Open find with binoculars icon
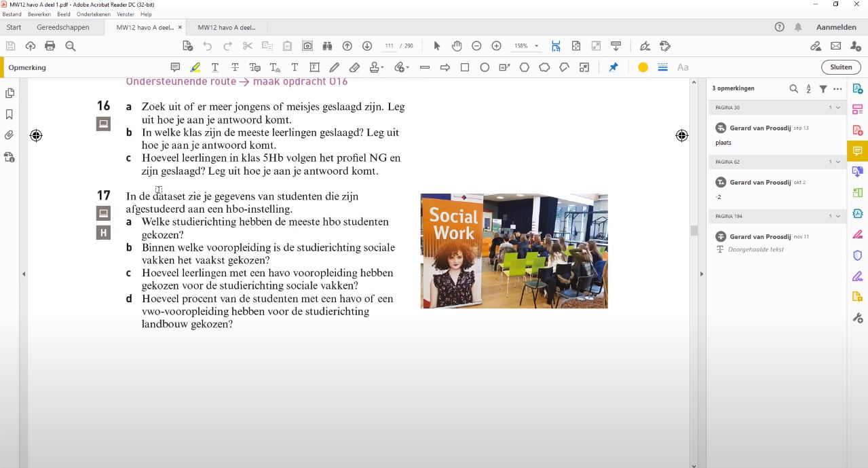The width and height of the screenshot is (868, 468). tap(327, 46)
